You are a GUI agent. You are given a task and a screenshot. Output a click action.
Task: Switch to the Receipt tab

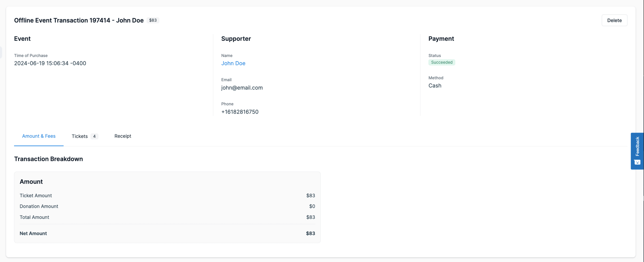(x=123, y=136)
